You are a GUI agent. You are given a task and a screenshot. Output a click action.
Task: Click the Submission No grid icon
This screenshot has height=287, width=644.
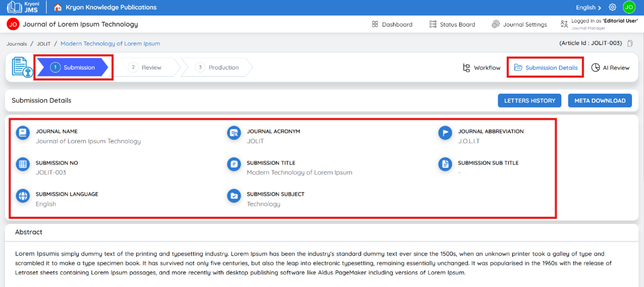23,164
